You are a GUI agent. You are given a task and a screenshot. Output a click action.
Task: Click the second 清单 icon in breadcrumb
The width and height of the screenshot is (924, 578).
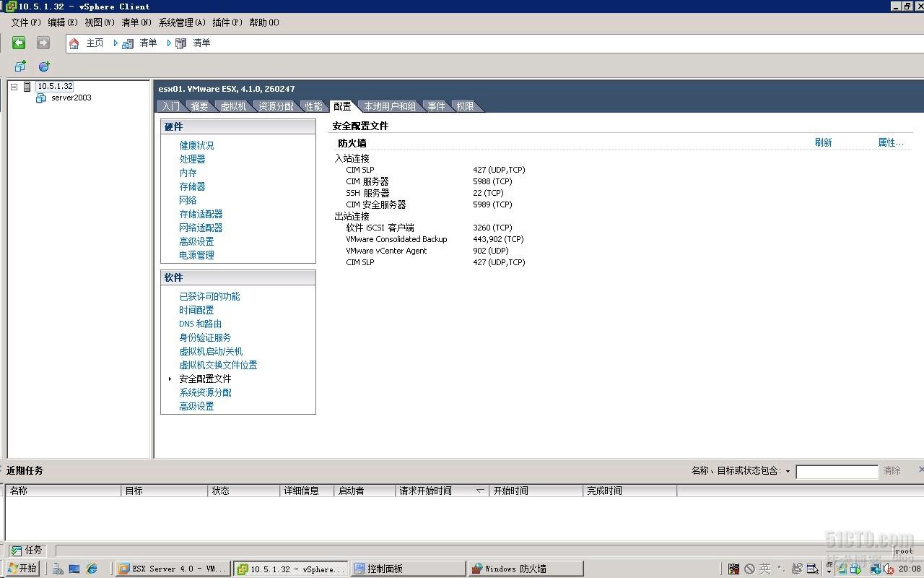(x=181, y=43)
